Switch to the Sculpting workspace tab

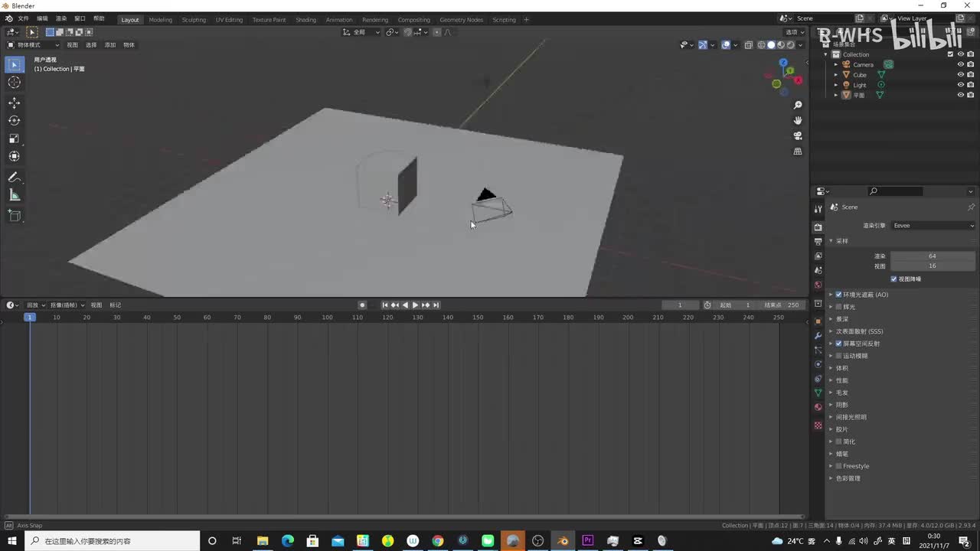click(194, 20)
